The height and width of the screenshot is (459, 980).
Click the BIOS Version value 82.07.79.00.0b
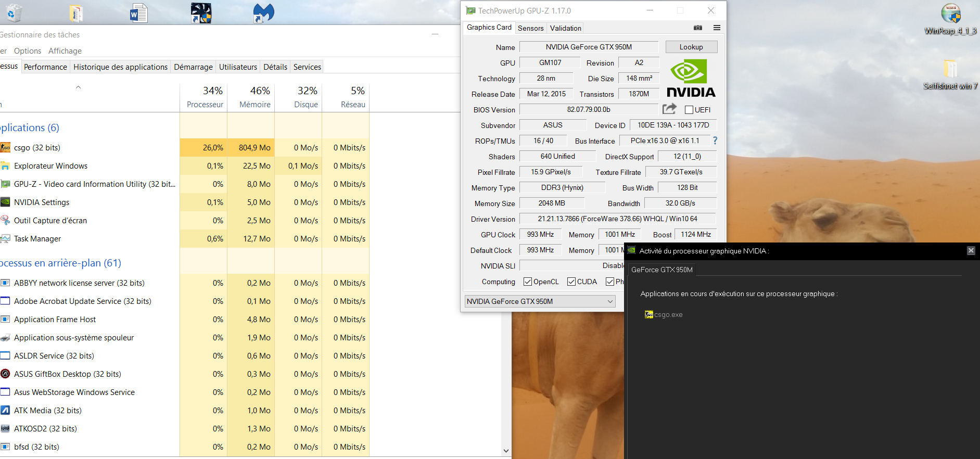589,109
